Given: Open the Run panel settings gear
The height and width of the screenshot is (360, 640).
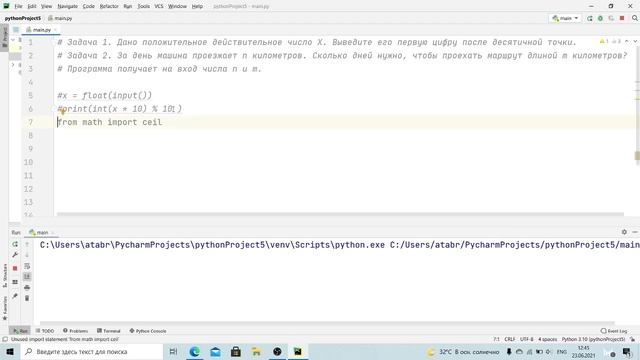Looking at the screenshot, I should coord(624,232).
